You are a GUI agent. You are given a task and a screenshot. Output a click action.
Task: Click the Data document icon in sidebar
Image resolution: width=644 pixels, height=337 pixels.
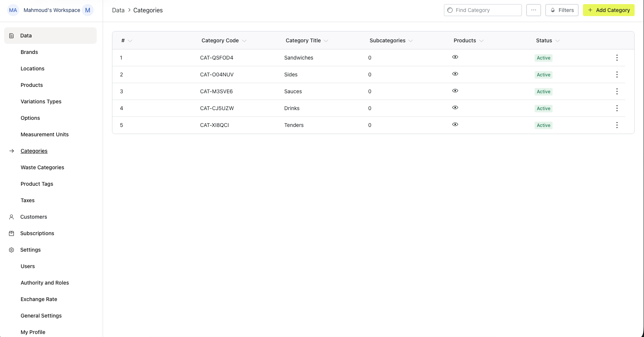click(12, 36)
